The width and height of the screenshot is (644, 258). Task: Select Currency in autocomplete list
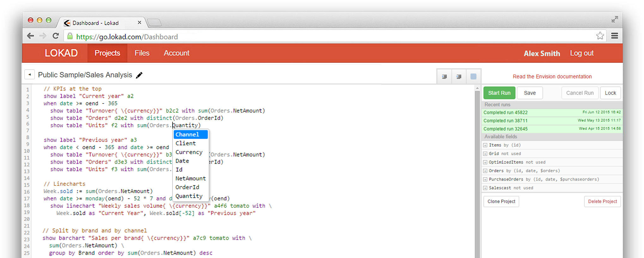pyautogui.click(x=191, y=152)
